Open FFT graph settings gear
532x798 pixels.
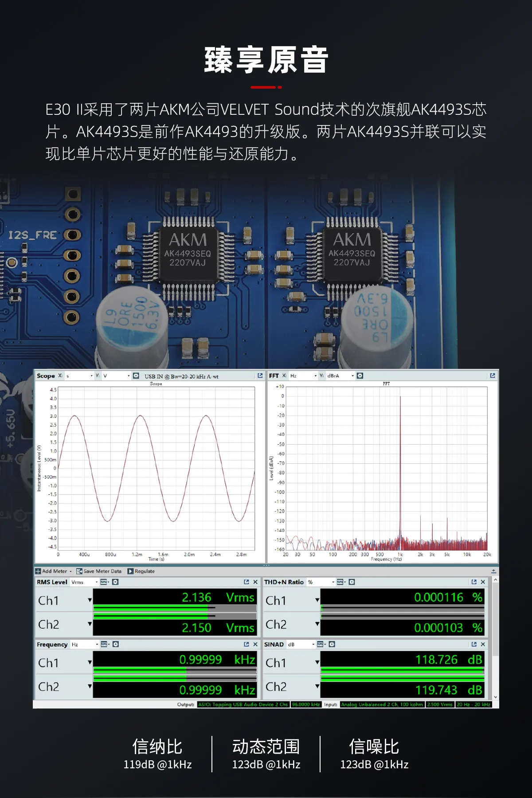tap(360, 376)
